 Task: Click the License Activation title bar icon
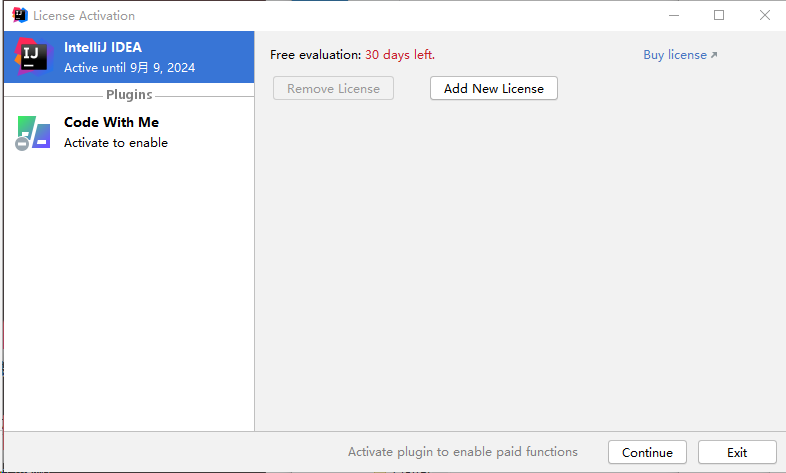[x=20, y=16]
